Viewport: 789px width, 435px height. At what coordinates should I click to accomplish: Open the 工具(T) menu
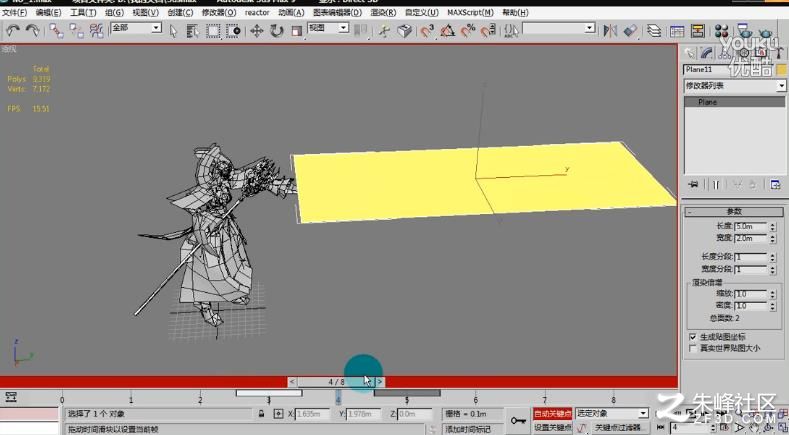coord(83,13)
